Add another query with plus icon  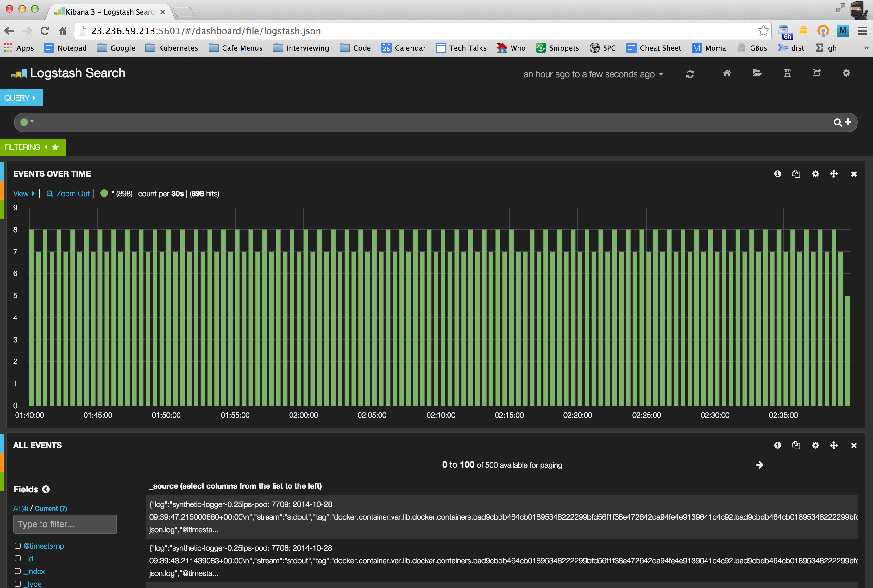tap(848, 122)
